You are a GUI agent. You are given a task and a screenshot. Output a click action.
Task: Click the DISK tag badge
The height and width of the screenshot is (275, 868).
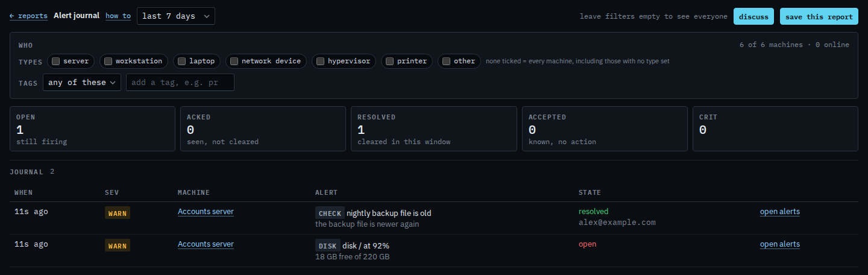[x=328, y=245]
